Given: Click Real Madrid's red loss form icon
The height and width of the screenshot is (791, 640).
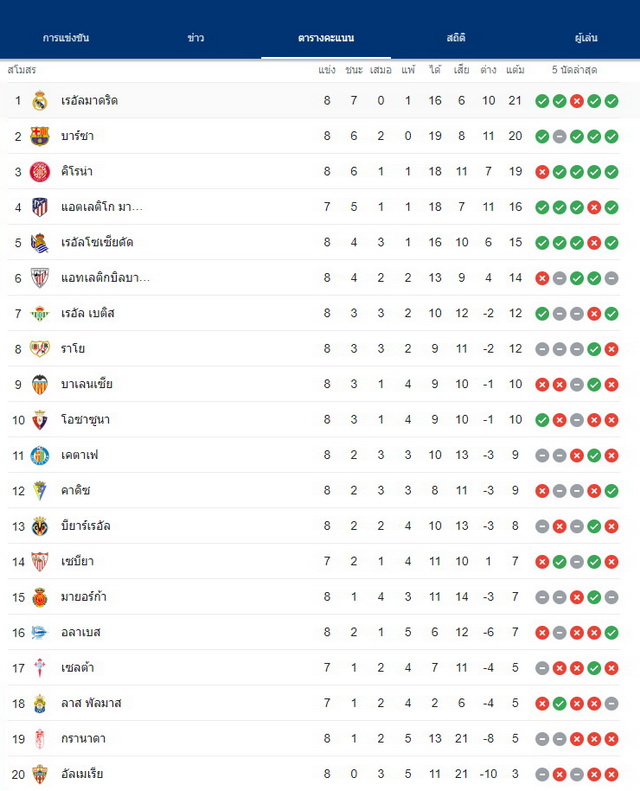Looking at the screenshot, I should [576, 101].
